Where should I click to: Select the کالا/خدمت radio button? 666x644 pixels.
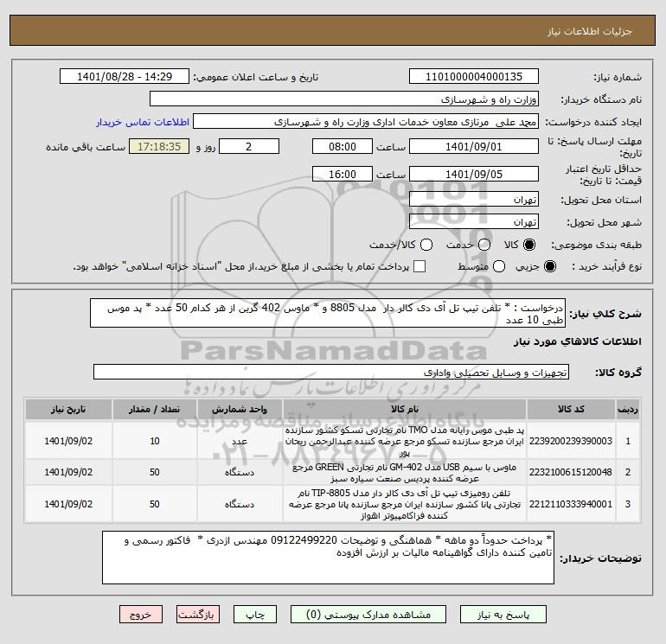tap(426, 245)
